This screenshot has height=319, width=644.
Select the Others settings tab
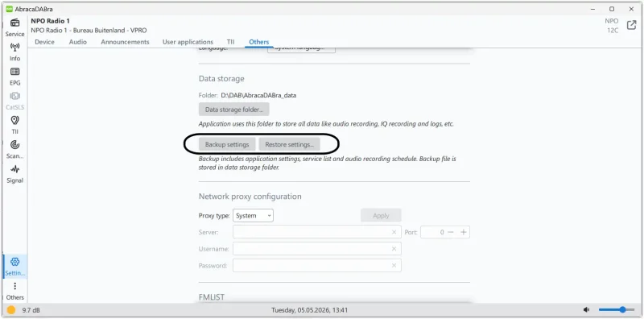coord(258,42)
